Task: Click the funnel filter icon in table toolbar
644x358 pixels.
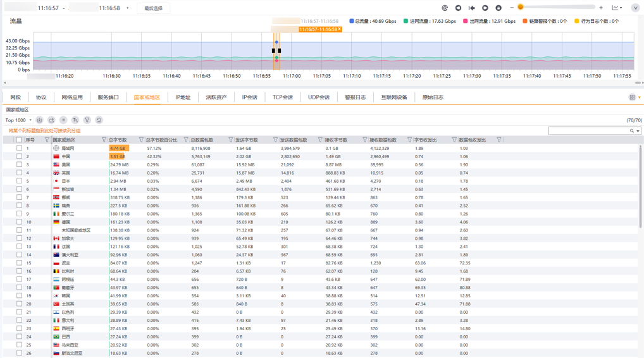Action: point(87,120)
